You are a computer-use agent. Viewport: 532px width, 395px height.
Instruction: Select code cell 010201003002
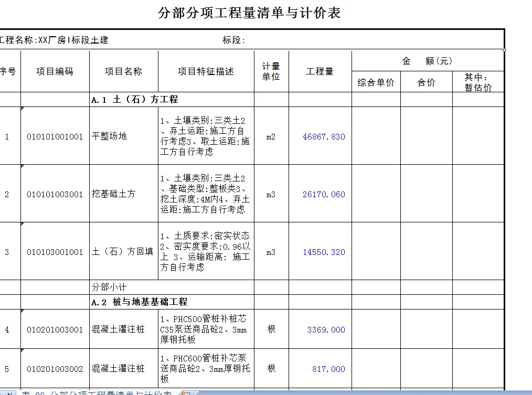click(55, 369)
